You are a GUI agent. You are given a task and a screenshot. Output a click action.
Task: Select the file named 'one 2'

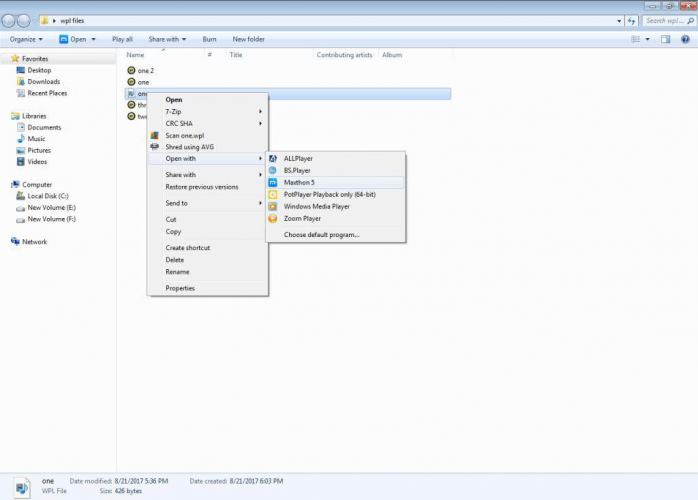(x=146, y=70)
